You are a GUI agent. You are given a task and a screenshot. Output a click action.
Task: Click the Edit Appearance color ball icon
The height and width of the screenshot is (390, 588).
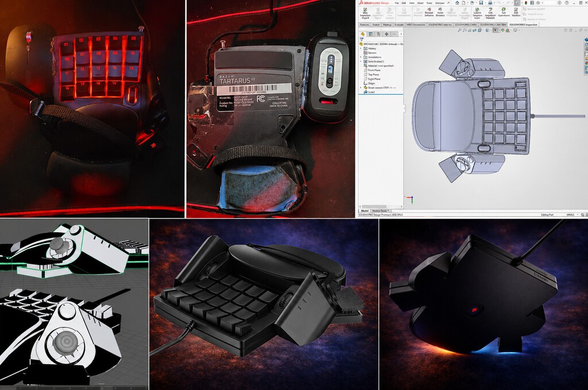pyautogui.click(x=502, y=30)
